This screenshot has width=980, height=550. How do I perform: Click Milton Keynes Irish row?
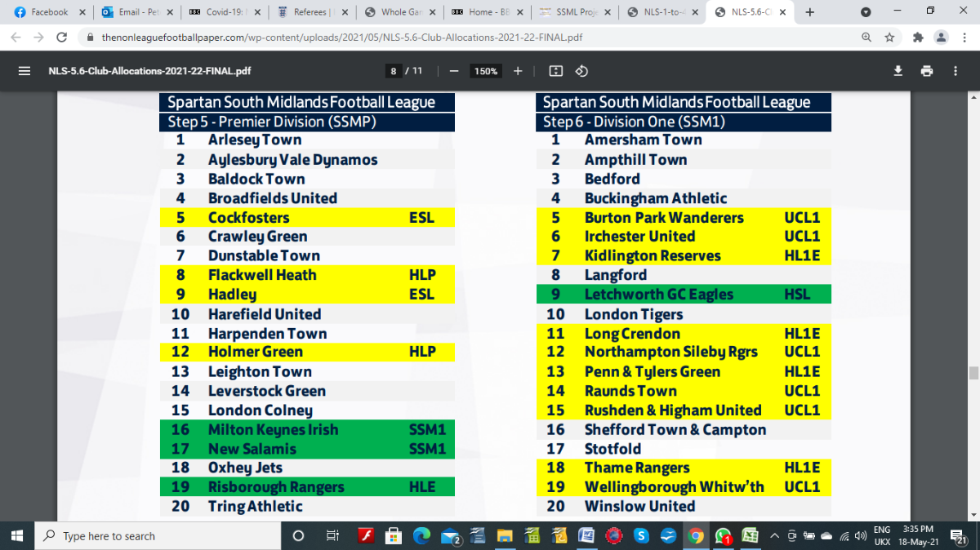point(306,430)
